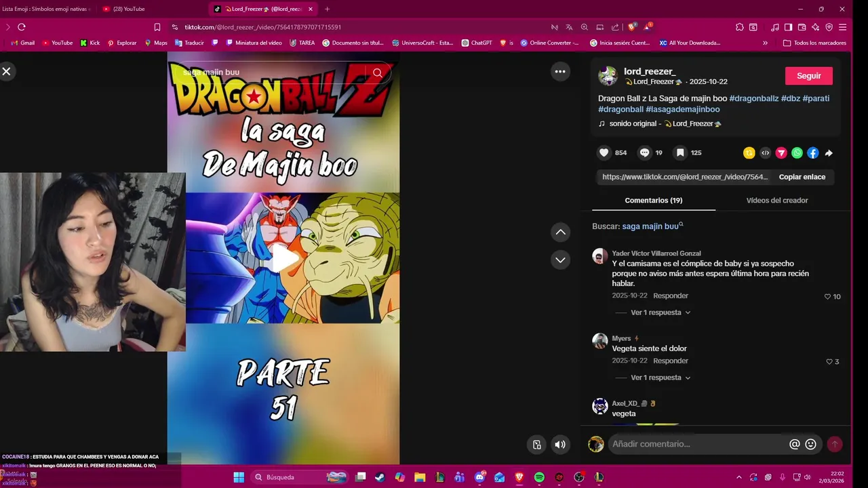Bookmark this page icon in address bar
This screenshot has height=488, width=868.
157,27
